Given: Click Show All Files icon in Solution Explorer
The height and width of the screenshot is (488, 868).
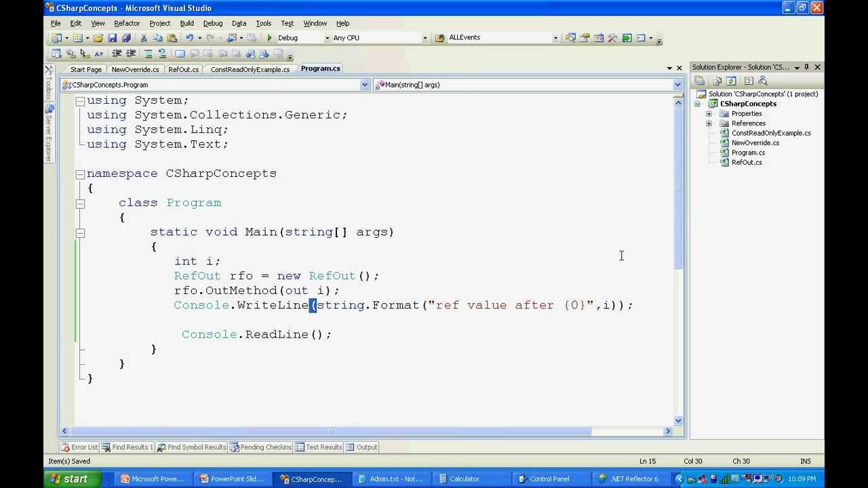Looking at the screenshot, I should (x=717, y=81).
